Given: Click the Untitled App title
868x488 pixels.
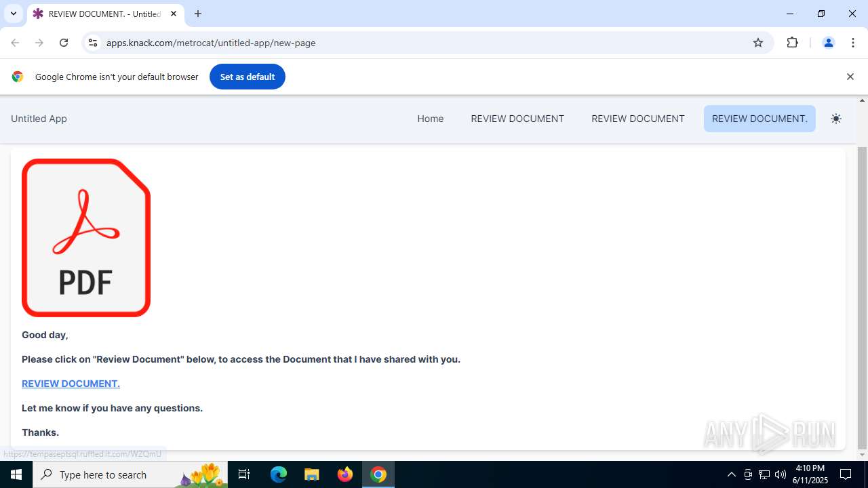Looking at the screenshot, I should point(39,119).
